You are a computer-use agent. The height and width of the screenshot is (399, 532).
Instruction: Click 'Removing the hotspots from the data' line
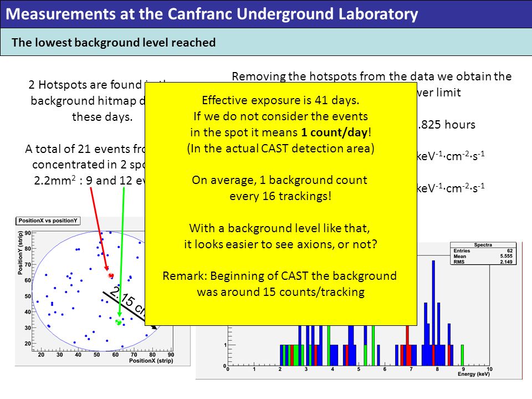coord(371,76)
